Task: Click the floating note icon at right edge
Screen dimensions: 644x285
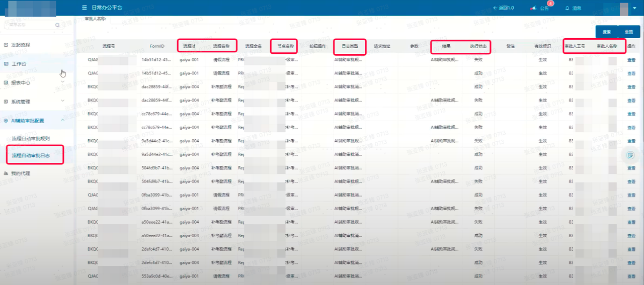Action: [x=629, y=155]
